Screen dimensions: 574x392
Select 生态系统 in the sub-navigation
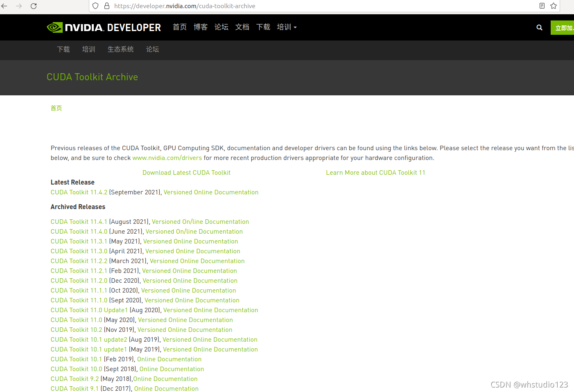pyautogui.click(x=121, y=50)
